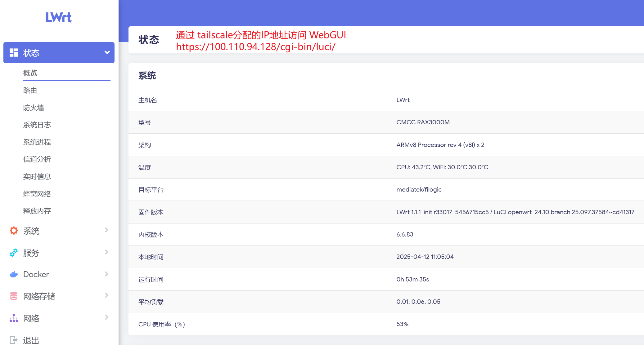
Task: Open the 防火墙 status page
Action: [x=34, y=108]
